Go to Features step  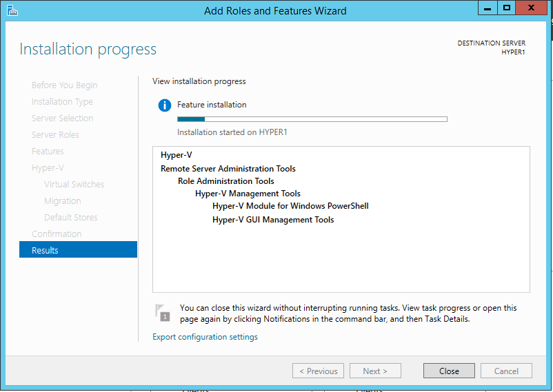[48, 152]
